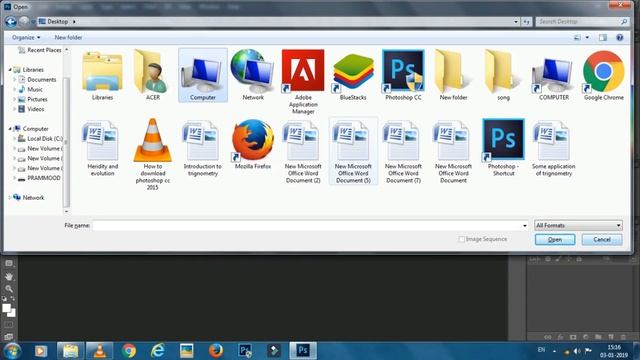The width and height of the screenshot is (640, 360).
Task: Collapse the Computer tree node
Action: [x=10, y=129]
